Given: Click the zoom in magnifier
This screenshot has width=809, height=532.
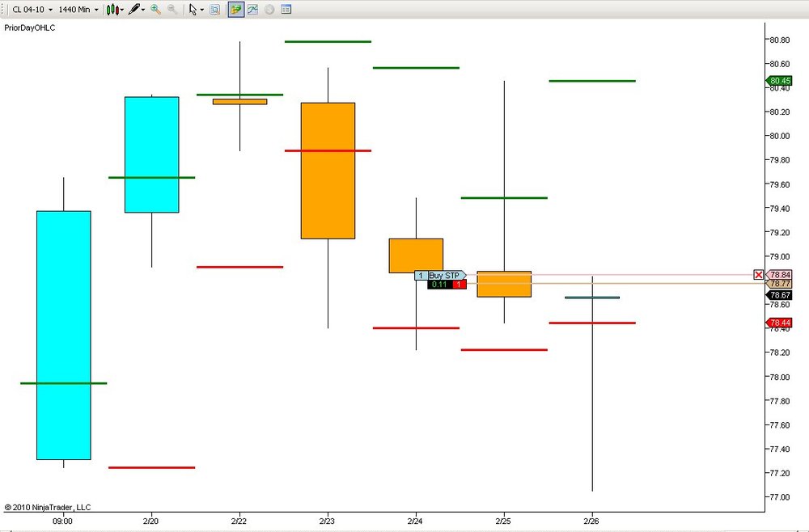Looking at the screenshot, I should pyautogui.click(x=155, y=9).
